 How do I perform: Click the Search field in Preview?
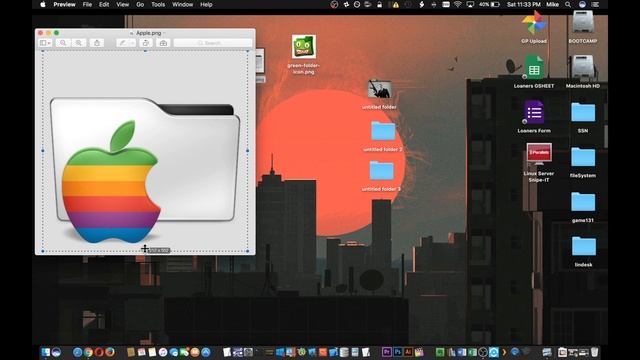(213, 43)
